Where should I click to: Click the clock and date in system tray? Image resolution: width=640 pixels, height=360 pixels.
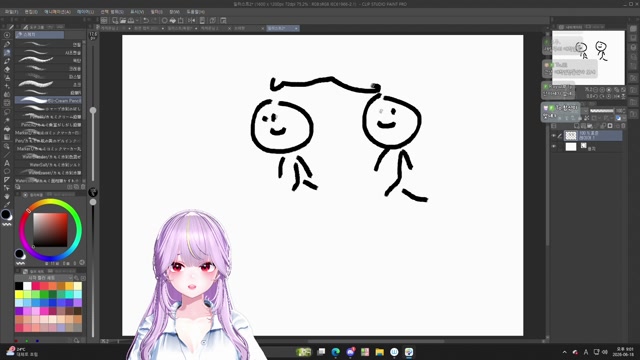[624, 352]
